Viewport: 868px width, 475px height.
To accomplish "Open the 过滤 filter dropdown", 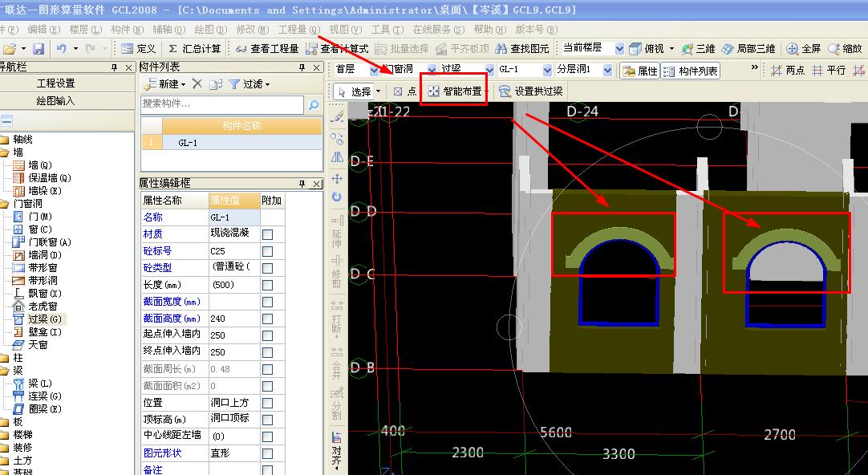I will point(249,84).
